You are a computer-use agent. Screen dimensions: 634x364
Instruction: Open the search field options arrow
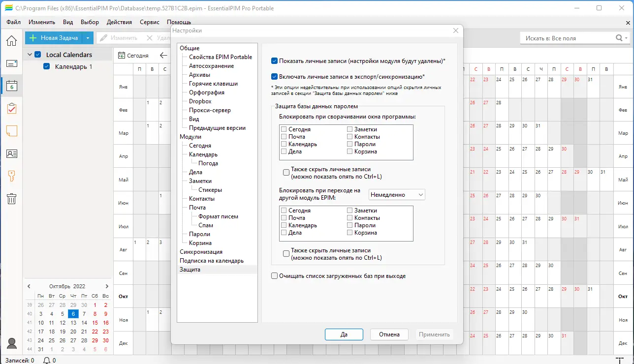tap(627, 38)
